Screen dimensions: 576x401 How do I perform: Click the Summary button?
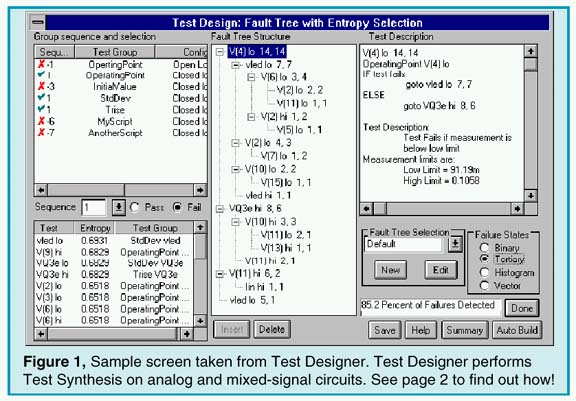465,330
